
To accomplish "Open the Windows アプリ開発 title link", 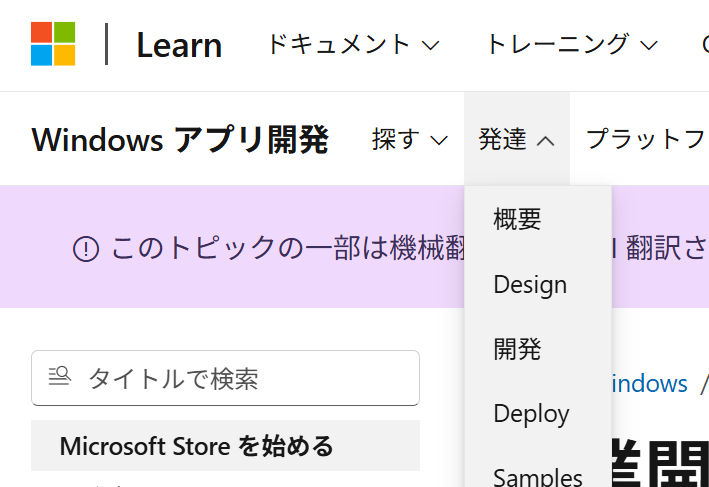I will click(180, 139).
